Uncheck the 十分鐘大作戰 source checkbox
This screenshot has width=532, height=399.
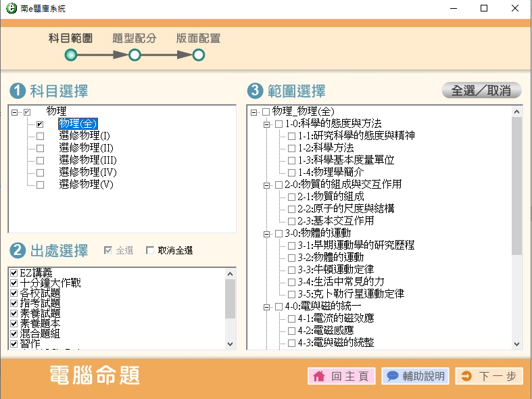point(14,283)
